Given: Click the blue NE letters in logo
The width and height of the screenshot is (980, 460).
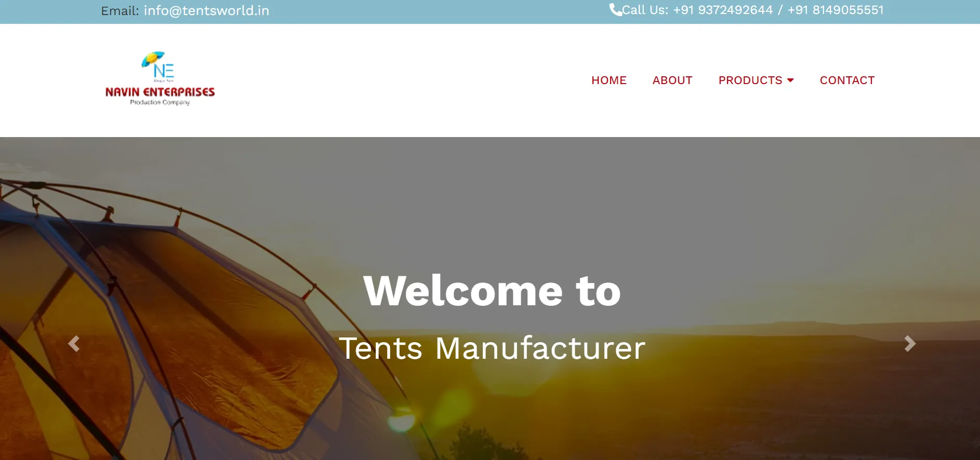Looking at the screenshot, I should coord(164,71).
